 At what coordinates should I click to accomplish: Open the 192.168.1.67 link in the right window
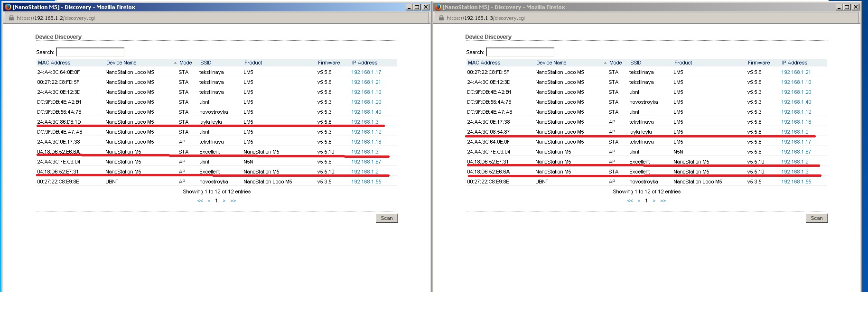click(796, 152)
